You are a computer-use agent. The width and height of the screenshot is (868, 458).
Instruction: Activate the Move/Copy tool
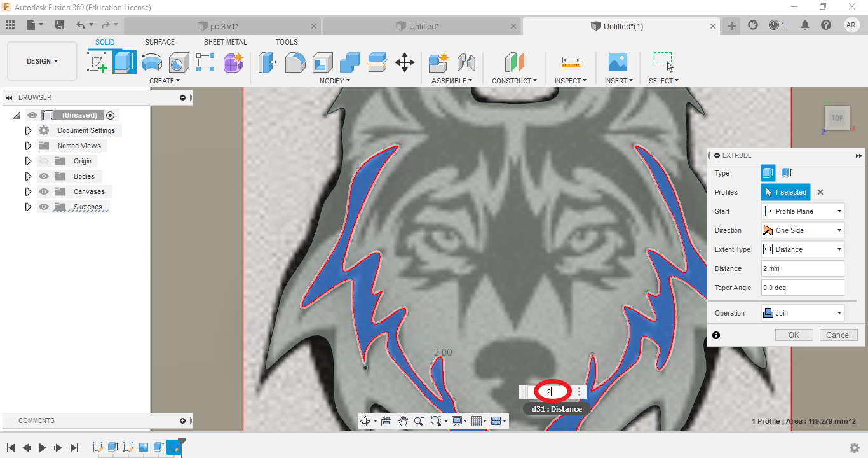(405, 62)
